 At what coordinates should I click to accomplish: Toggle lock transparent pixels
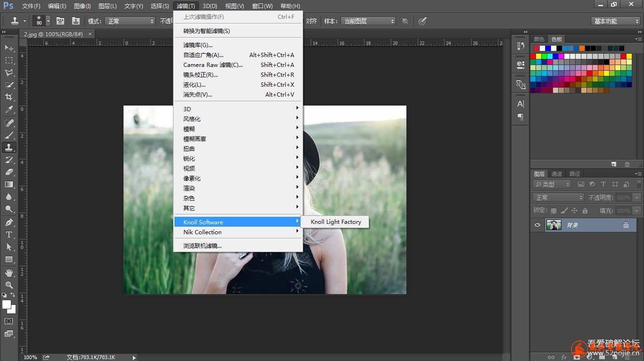[x=553, y=211]
